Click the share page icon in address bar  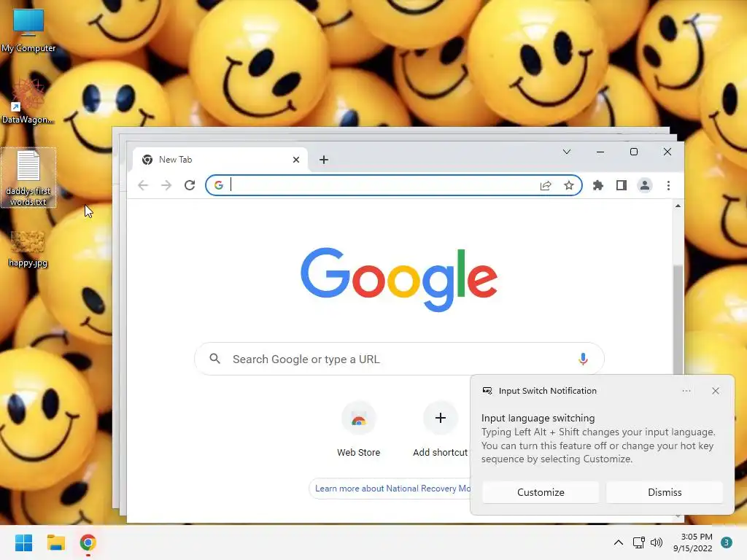(546, 185)
